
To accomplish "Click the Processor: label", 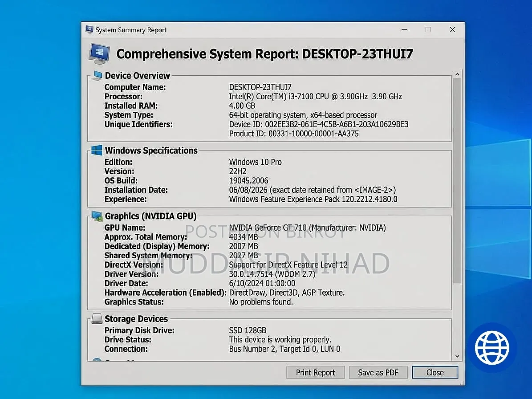I will tap(123, 96).
